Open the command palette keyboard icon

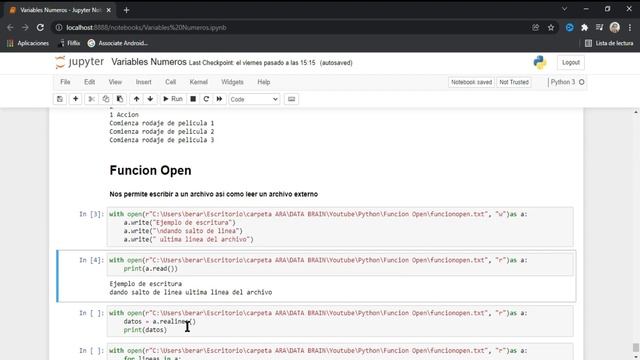pyautogui.click(x=291, y=99)
